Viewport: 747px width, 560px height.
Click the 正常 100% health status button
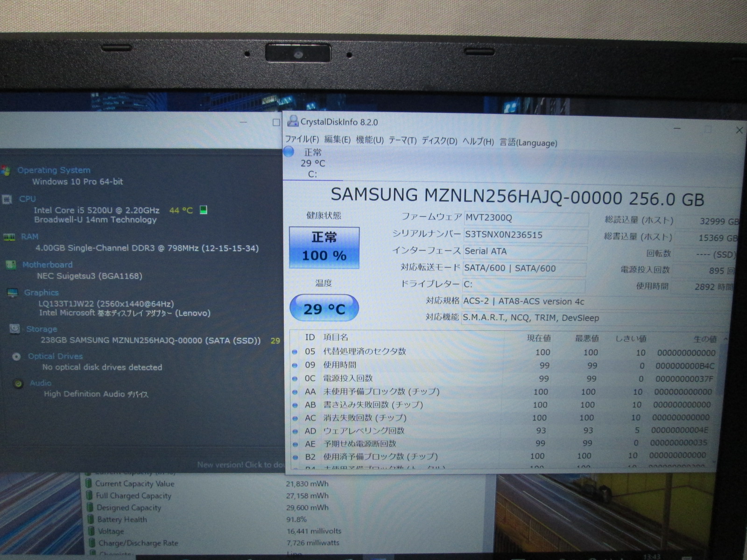click(324, 247)
